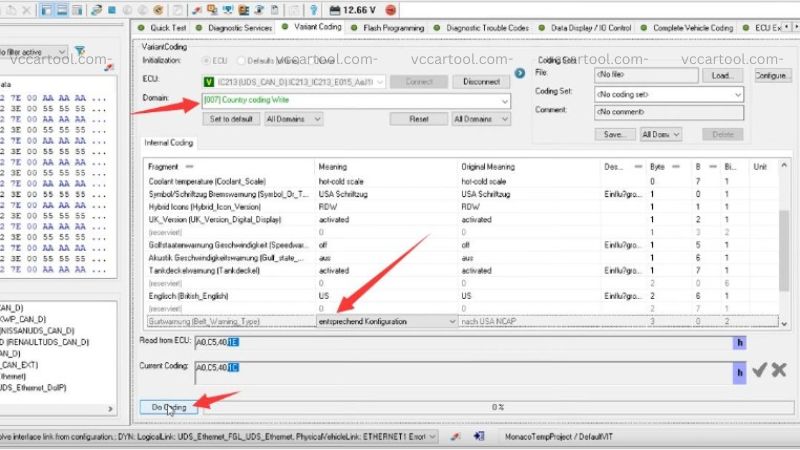
Task: Click the Set to default button
Action: click(231, 119)
